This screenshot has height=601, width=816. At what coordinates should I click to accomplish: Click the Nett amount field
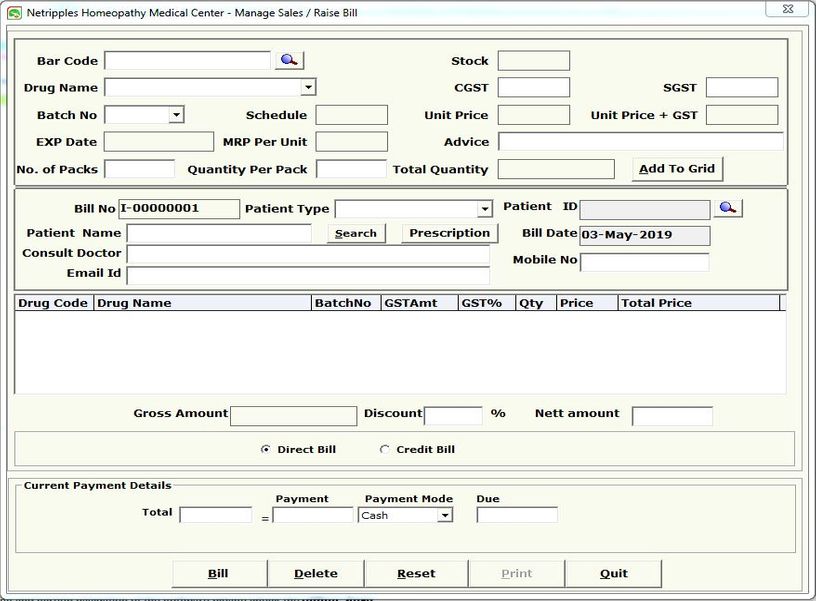coord(672,416)
